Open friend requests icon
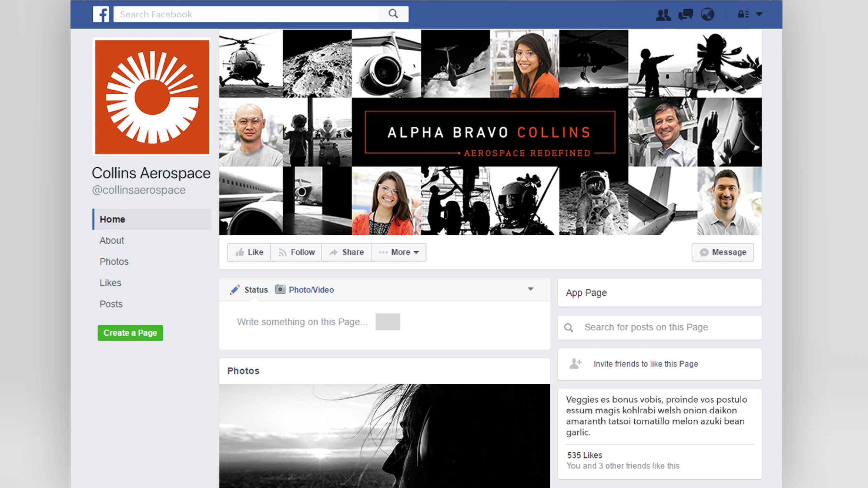The height and width of the screenshot is (488, 868). point(663,15)
